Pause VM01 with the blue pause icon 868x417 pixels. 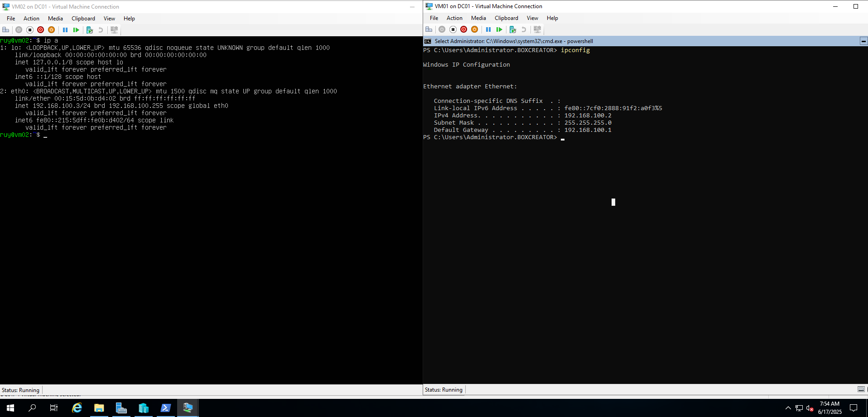[488, 29]
